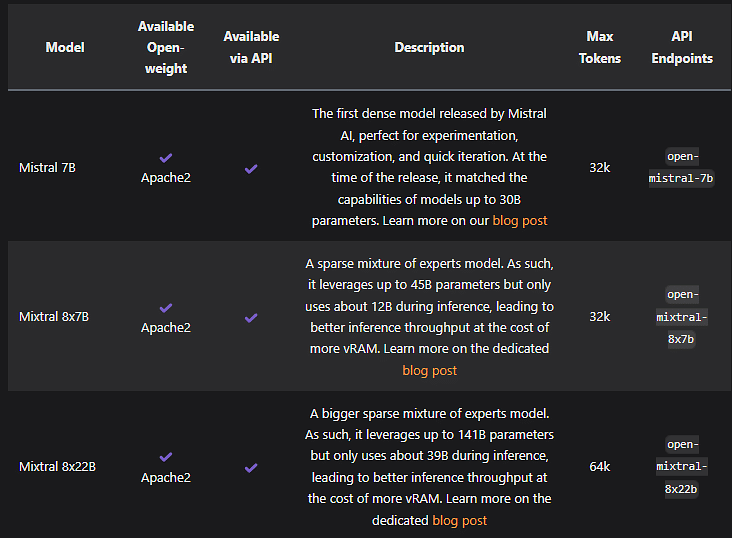
Task: Click the Available Open-weight column header
Action: pos(166,47)
